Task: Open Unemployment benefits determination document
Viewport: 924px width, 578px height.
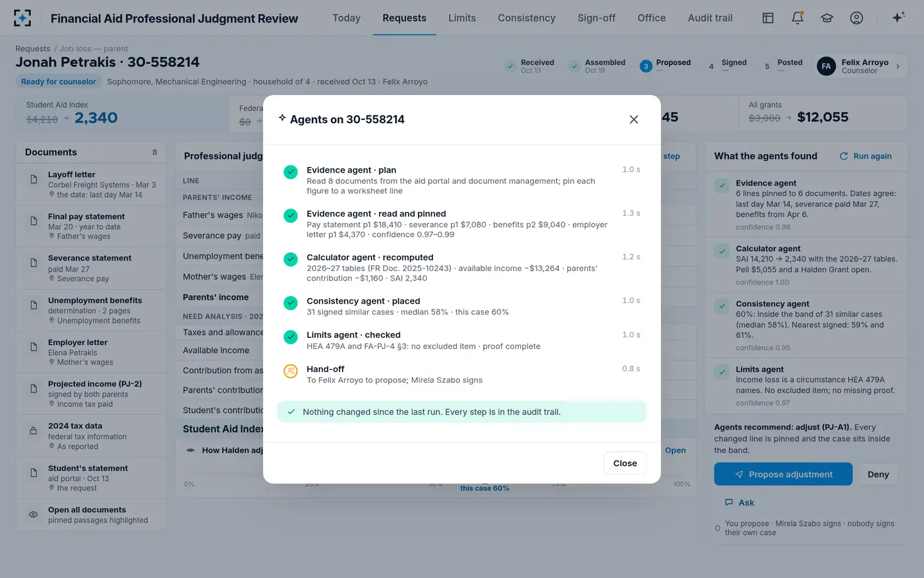Action: 90,310
